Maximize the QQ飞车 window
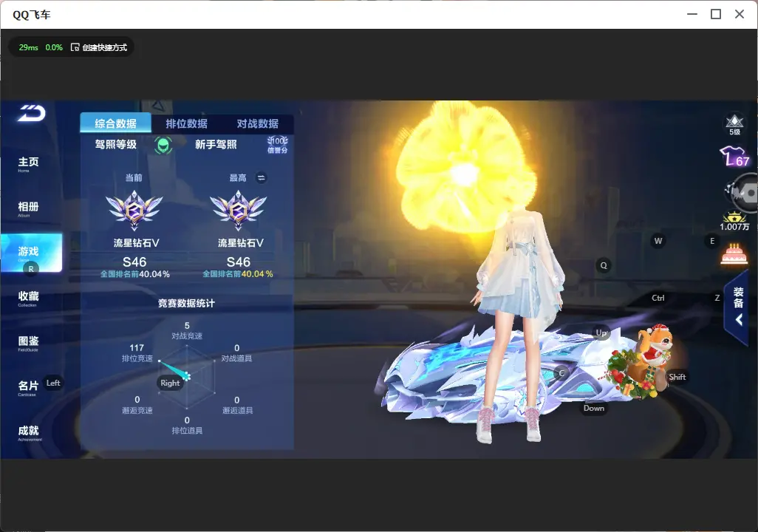 click(716, 15)
